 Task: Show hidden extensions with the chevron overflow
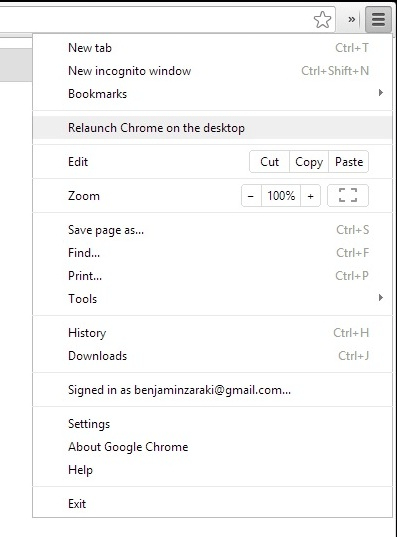[351, 20]
